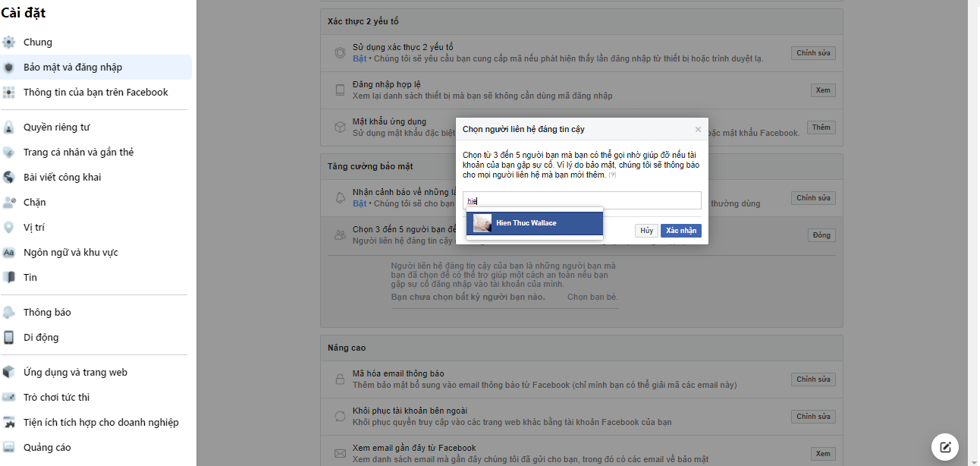Open Ứng dụng và trang web settings

click(x=96, y=373)
